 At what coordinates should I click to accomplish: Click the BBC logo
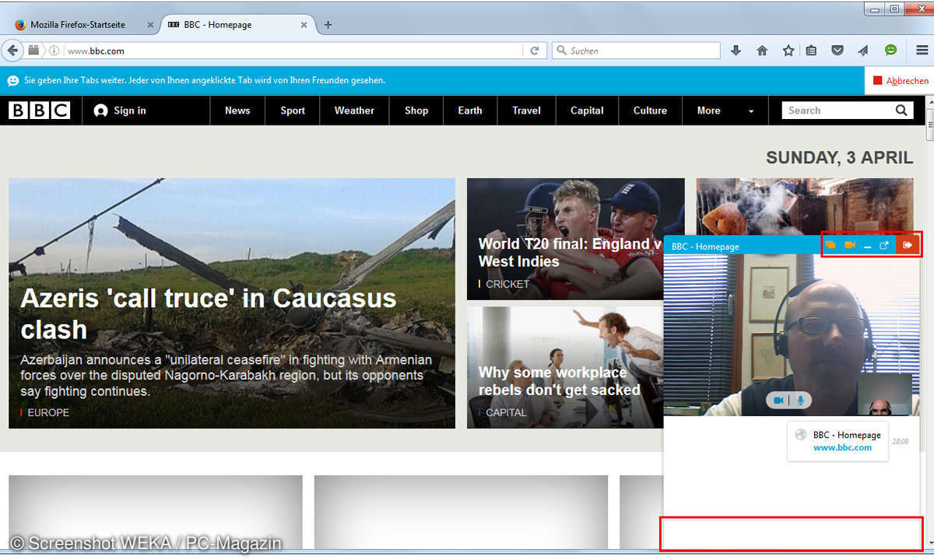[40, 110]
